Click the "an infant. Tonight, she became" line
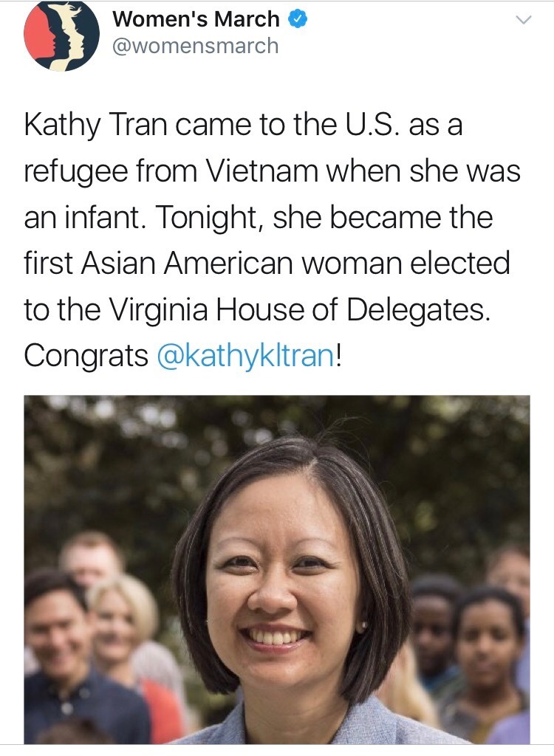Image resolution: width=554 pixels, height=756 pixels. 259,218
